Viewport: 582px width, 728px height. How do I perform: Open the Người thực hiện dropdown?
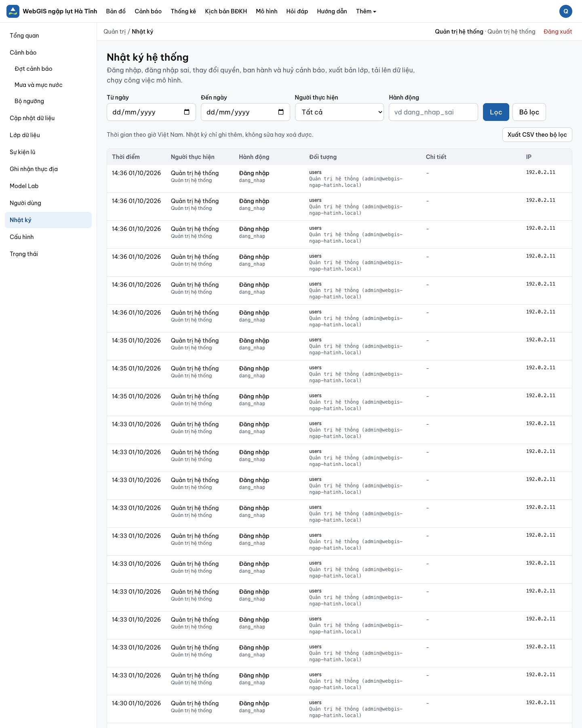tap(339, 112)
